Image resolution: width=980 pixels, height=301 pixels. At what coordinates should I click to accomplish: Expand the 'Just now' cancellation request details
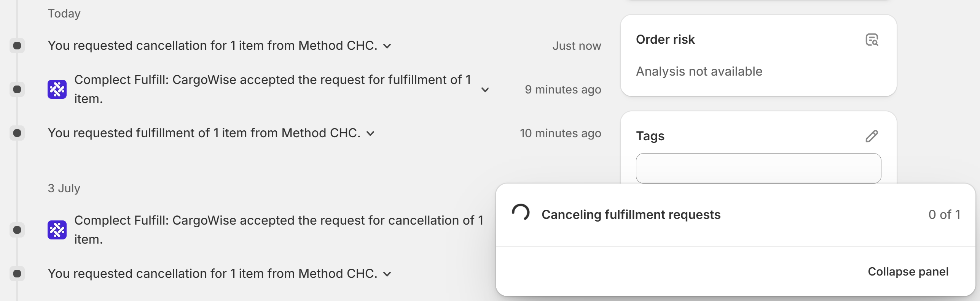(387, 46)
